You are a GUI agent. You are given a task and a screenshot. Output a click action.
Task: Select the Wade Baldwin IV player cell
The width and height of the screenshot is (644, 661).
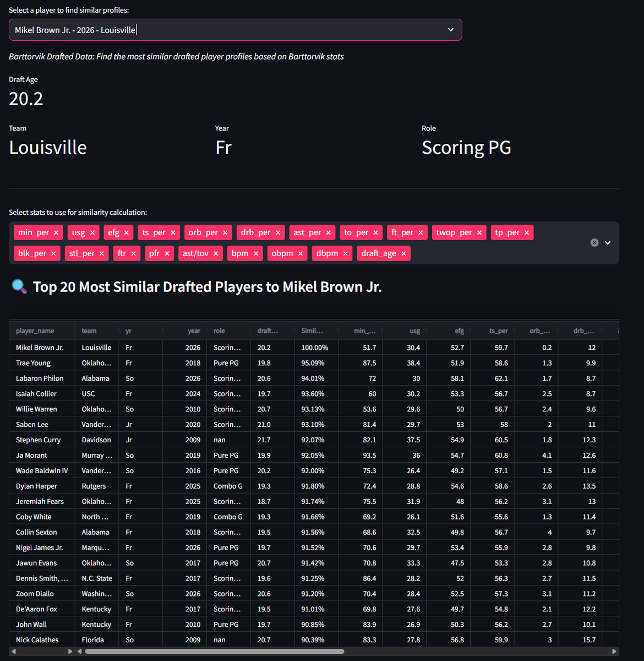[42, 471]
